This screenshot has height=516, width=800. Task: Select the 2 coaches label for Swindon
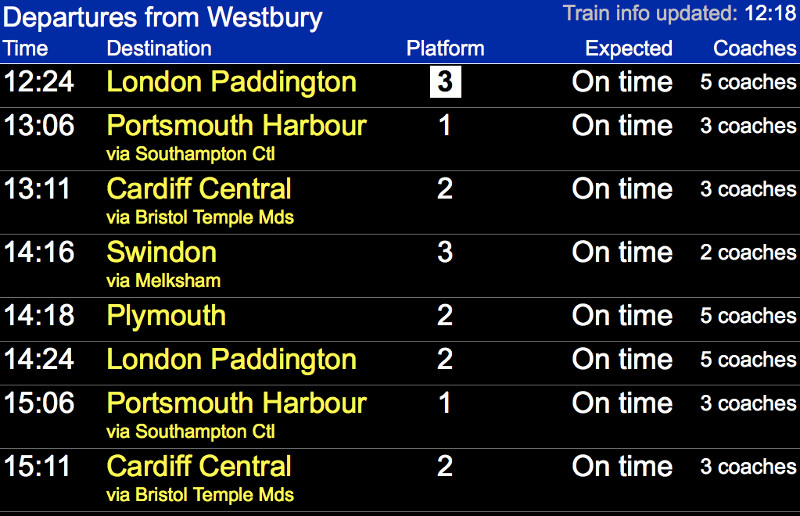748,253
